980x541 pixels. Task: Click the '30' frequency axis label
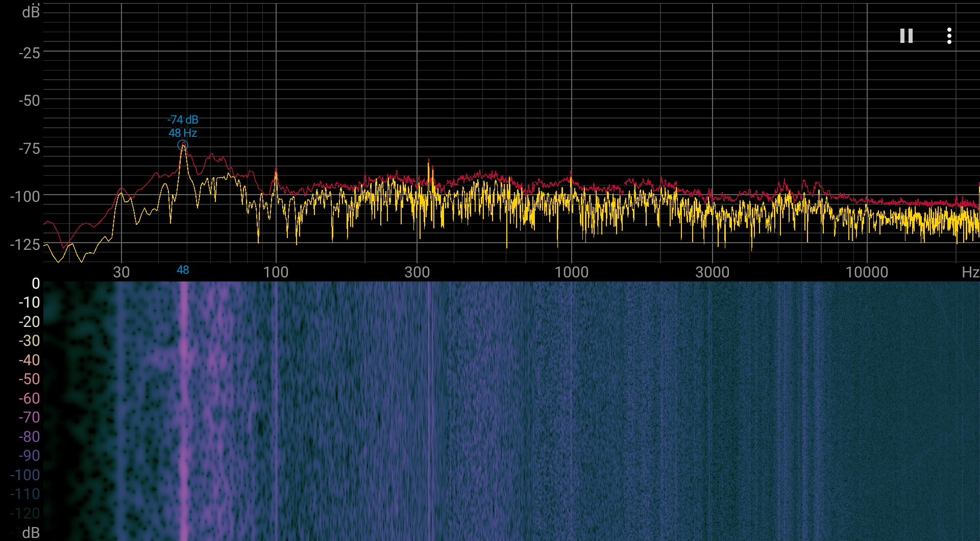pos(121,272)
